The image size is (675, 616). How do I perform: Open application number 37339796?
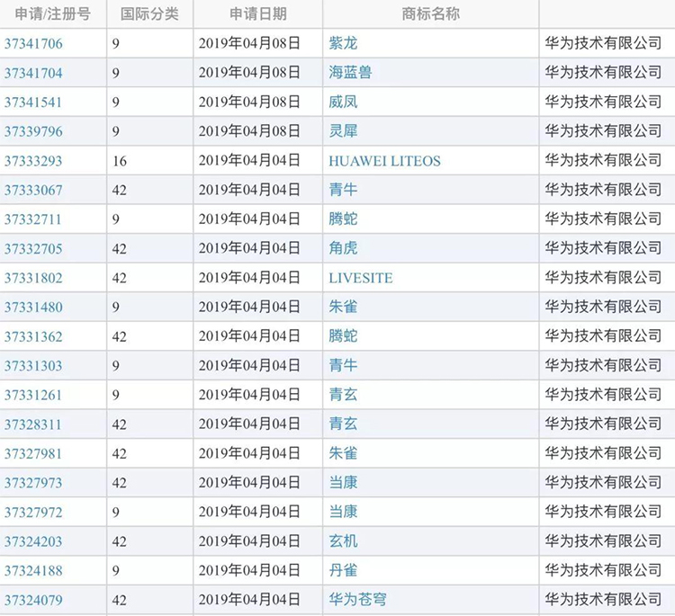[x=33, y=131]
